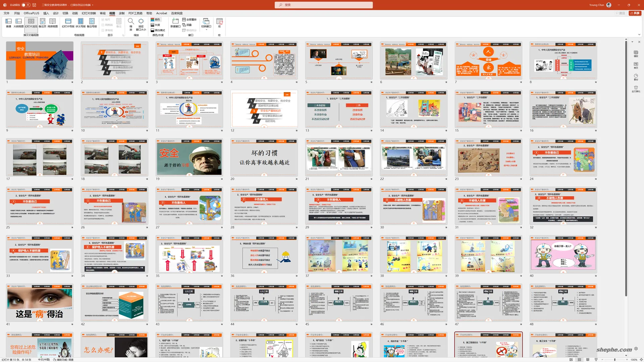
Task: Click Arrange All (全部重排)
Action: coord(190,20)
